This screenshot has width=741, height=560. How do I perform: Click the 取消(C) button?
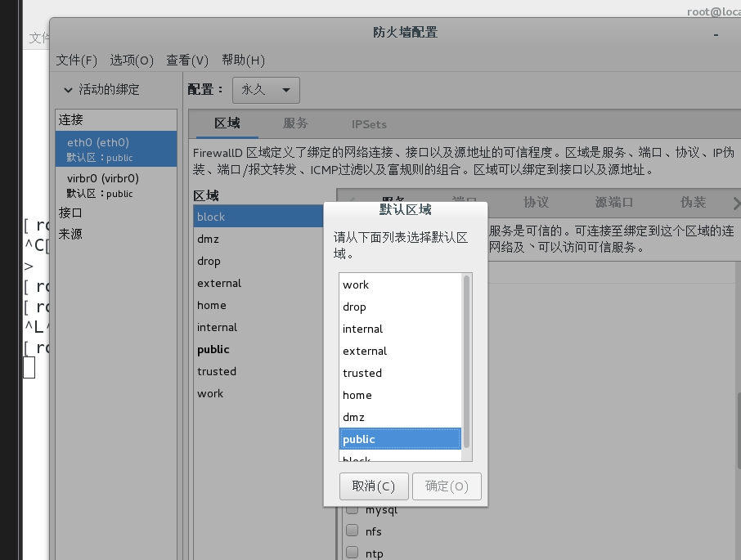[374, 486]
